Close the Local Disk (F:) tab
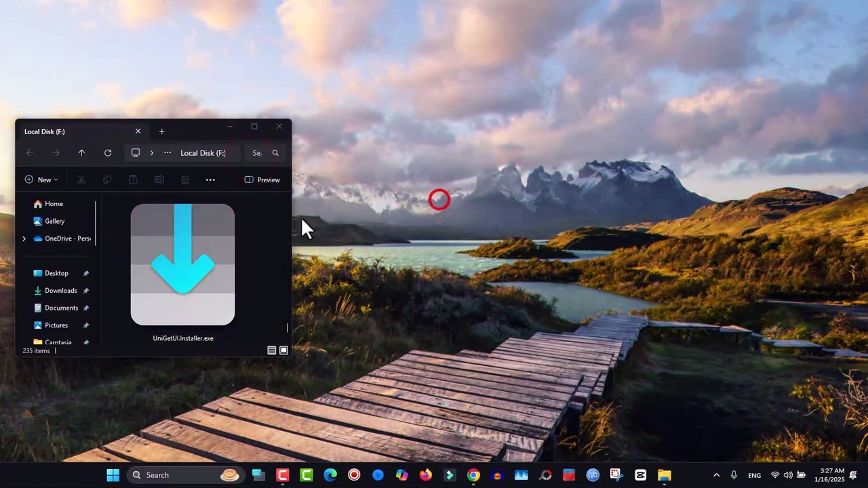 click(138, 131)
